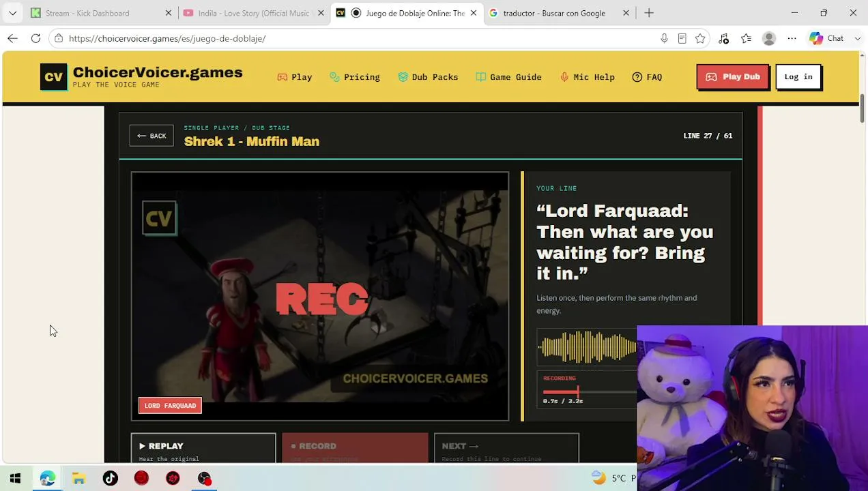Image resolution: width=868 pixels, height=491 pixels.
Task: Click the FAQ question mark icon
Action: [x=637, y=77]
